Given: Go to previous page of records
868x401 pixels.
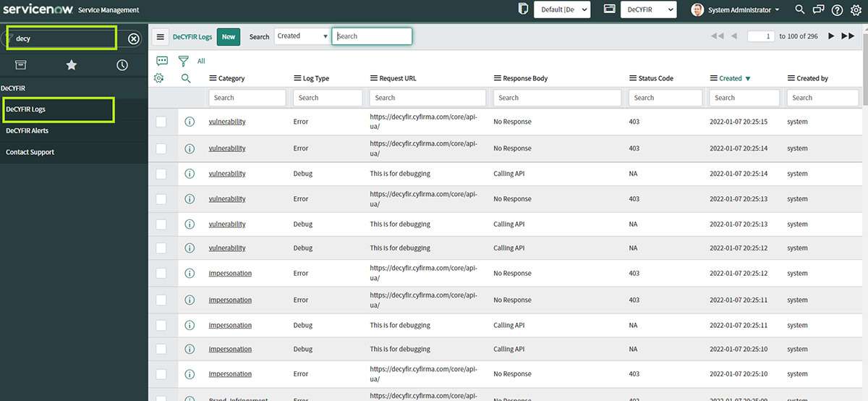Looking at the screenshot, I should tap(734, 36).
